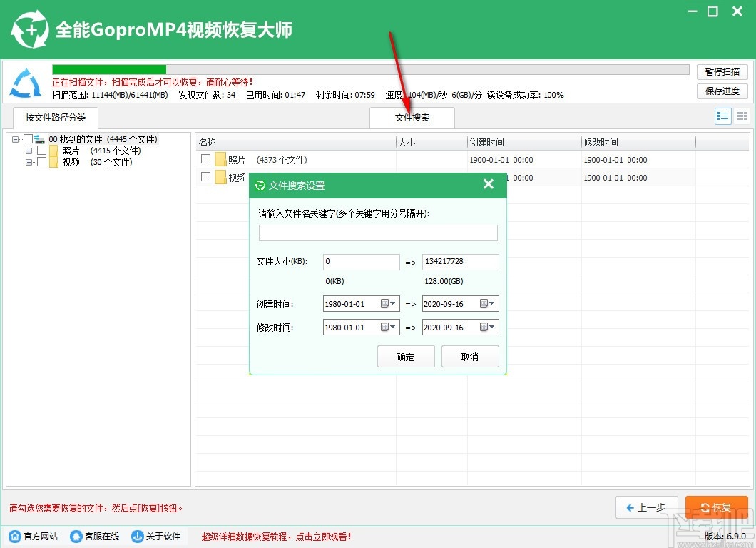The width and height of the screenshot is (756, 548).
Task: Confirm search with 确定 button
Action: (x=406, y=357)
